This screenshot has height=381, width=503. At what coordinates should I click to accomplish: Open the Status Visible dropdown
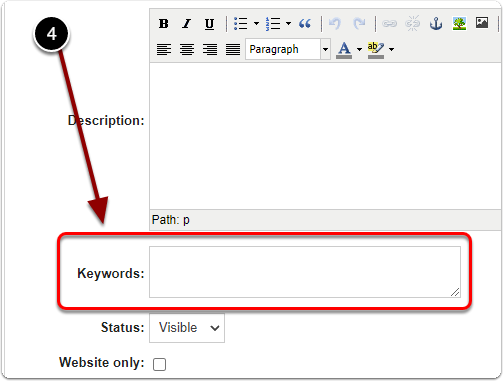pos(187,328)
